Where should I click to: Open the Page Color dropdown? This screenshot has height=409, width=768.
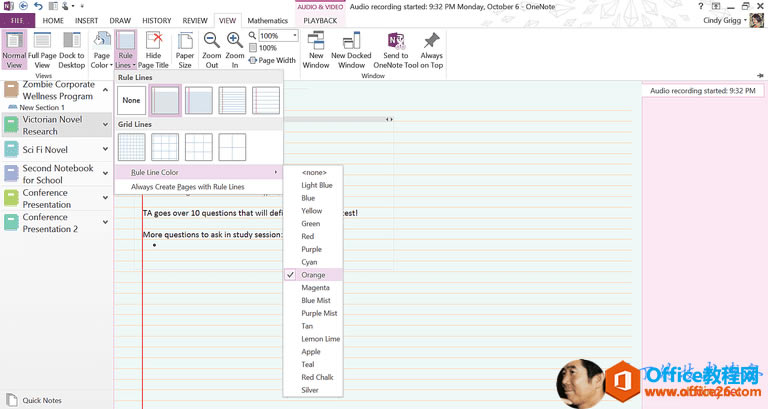click(101, 50)
